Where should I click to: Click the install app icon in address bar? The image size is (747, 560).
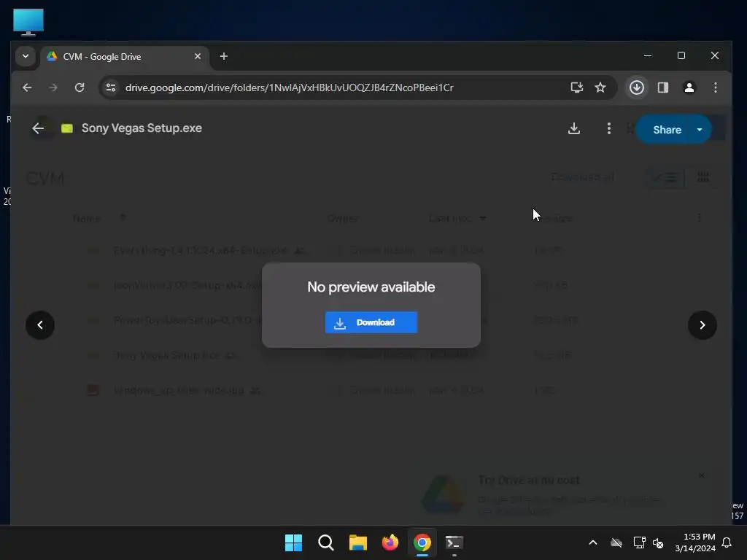click(576, 87)
